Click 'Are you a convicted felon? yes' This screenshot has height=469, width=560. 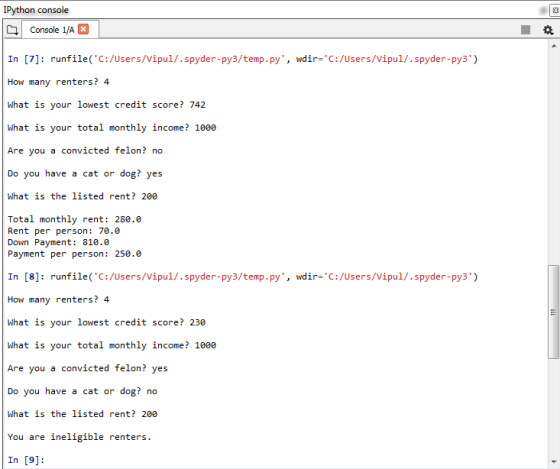pyautogui.click(x=88, y=368)
